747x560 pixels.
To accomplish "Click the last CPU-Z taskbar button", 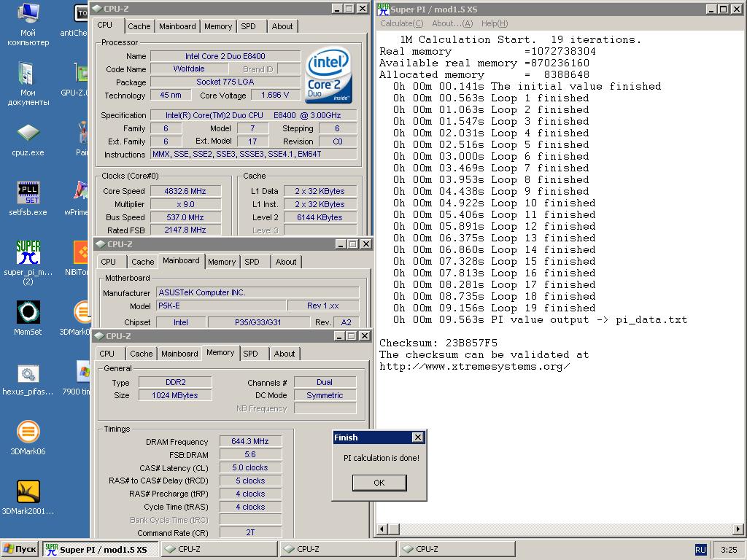I will point(457,549).
